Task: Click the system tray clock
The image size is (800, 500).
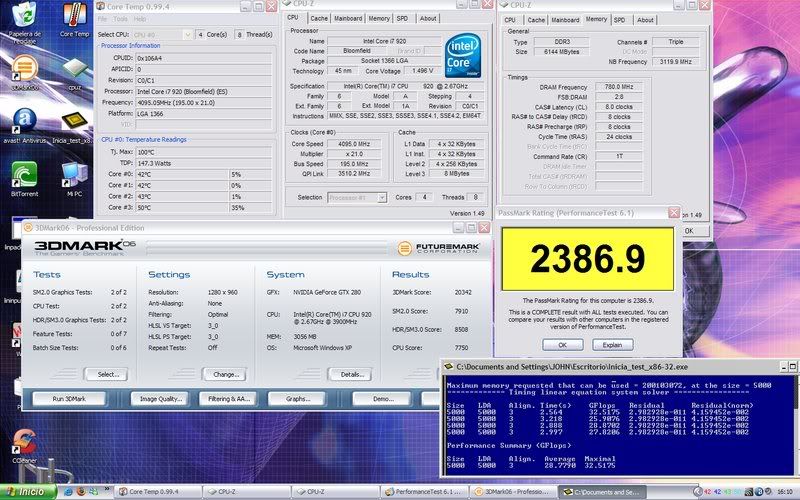Action: (x=785, y=492)
